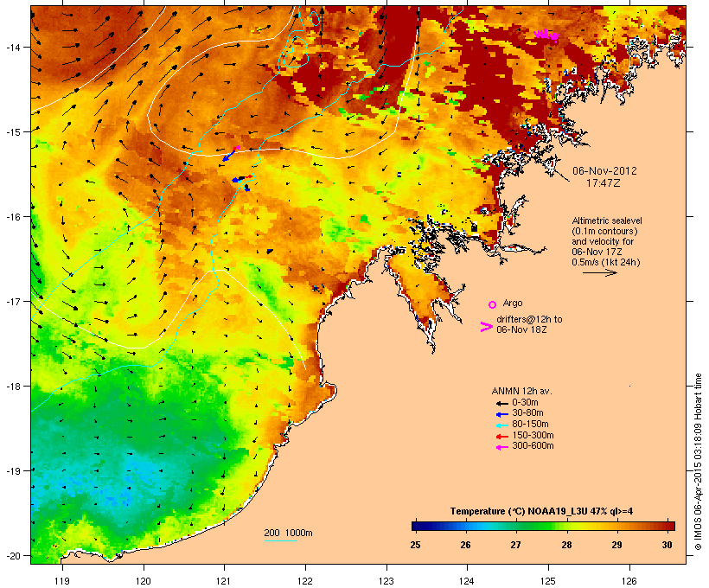Click the time label 17:47Z

pos(603,183)
